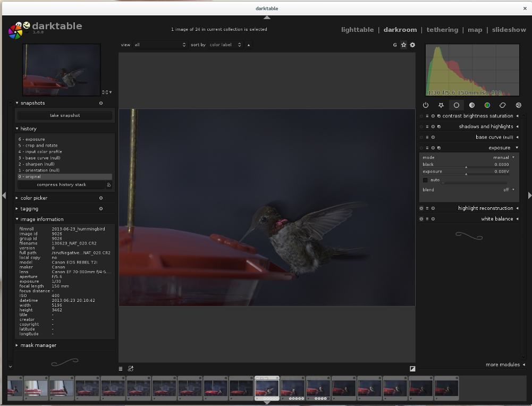
Task: Switch off the white balance module
Action: coord(421,219)
